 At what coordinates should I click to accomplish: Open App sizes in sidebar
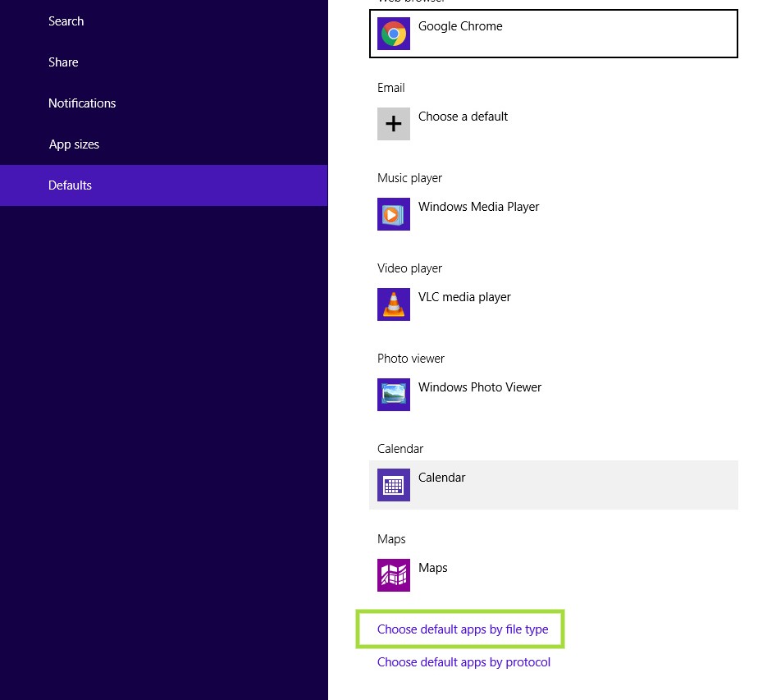point(74,144)
